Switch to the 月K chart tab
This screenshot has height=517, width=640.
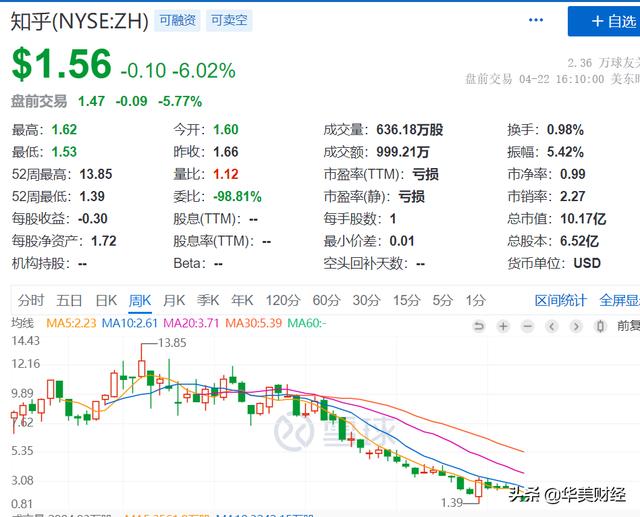[x=173, y=300]
